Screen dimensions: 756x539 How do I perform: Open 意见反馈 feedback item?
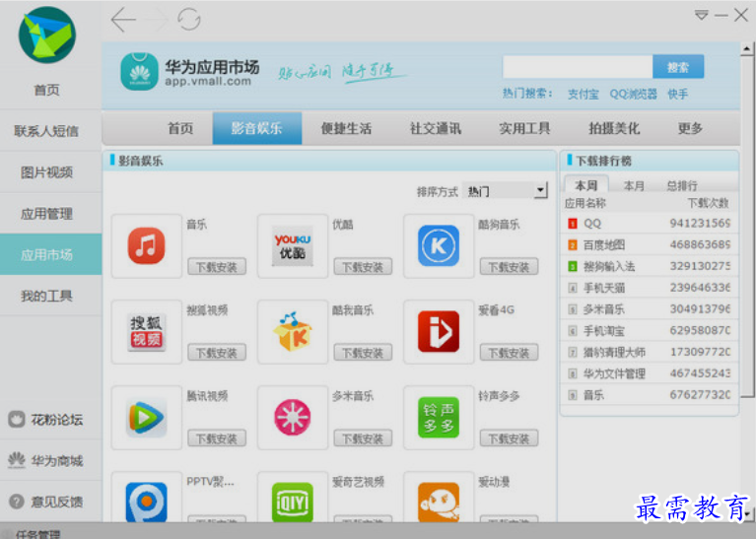click(x=45, y=502)
